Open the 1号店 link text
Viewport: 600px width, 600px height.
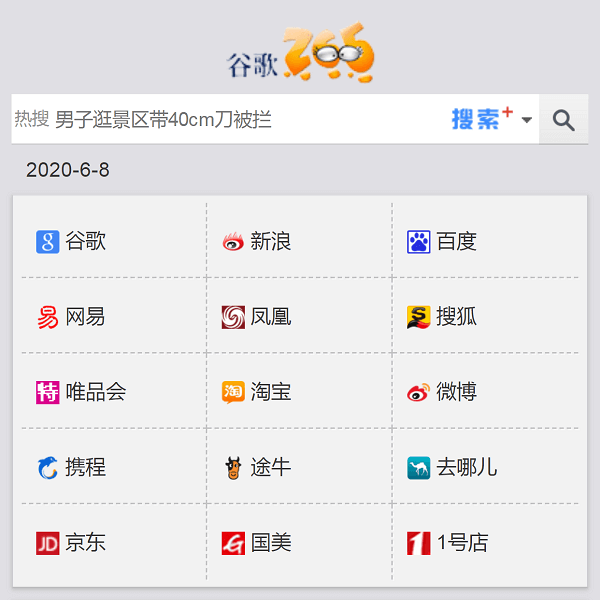pos(463,542)
